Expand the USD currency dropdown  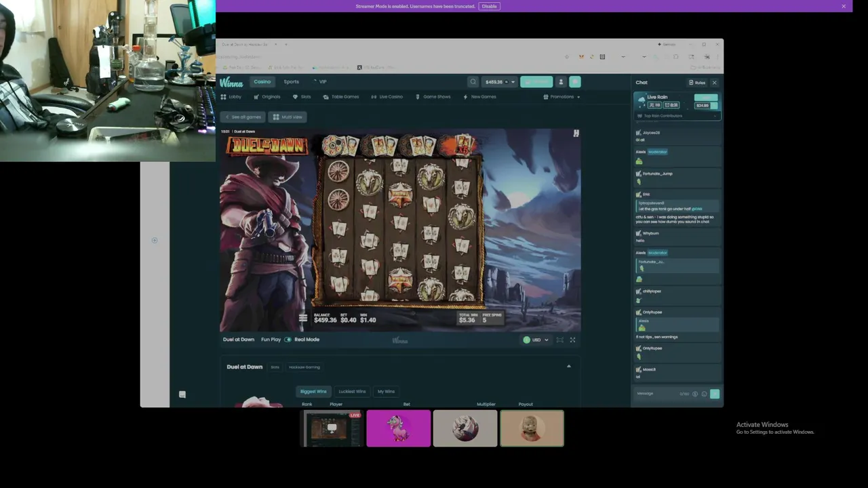536,340
